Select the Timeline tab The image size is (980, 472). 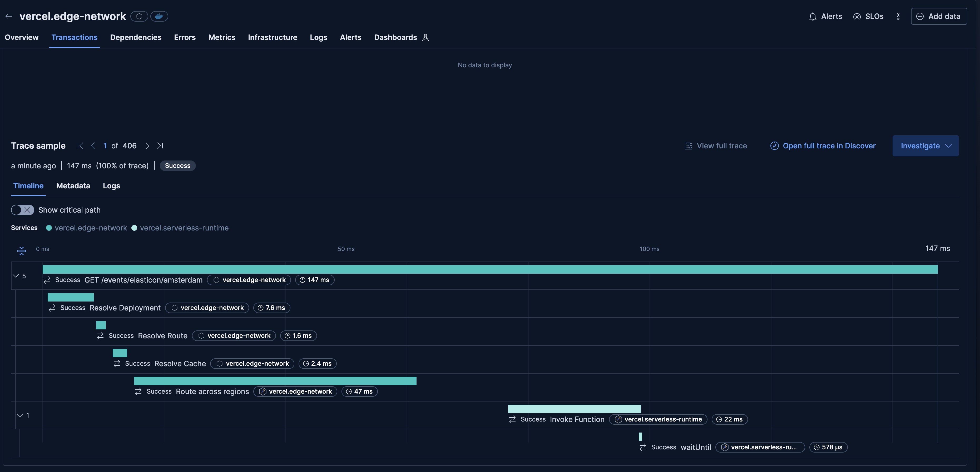pyautogui.click(x=28, y=186)
